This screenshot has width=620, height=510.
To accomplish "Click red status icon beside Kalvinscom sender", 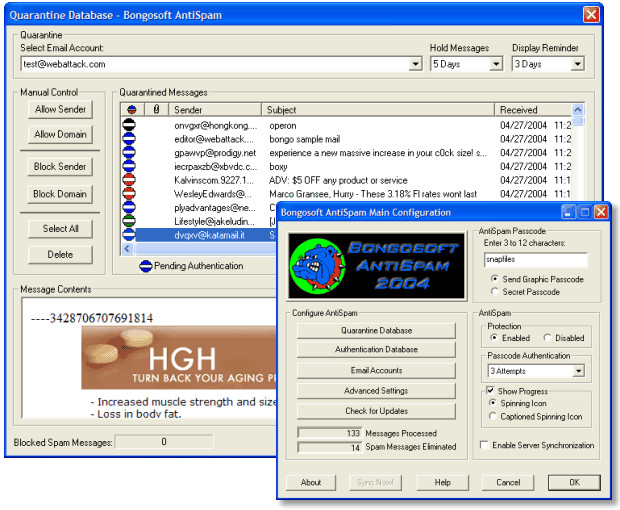I will [x=129, y=179].
